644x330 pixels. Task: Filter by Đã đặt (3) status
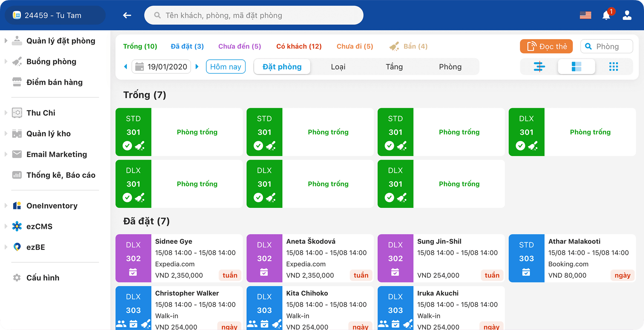click(187, 46)
